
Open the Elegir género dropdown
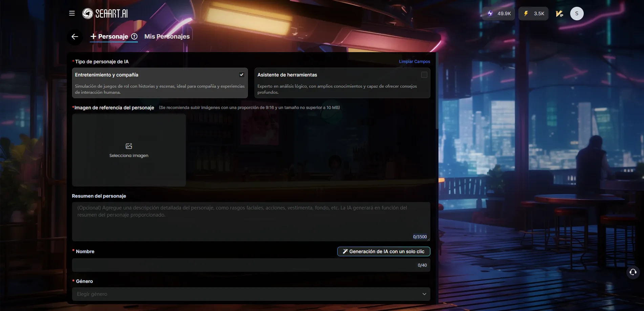point(251,294)
